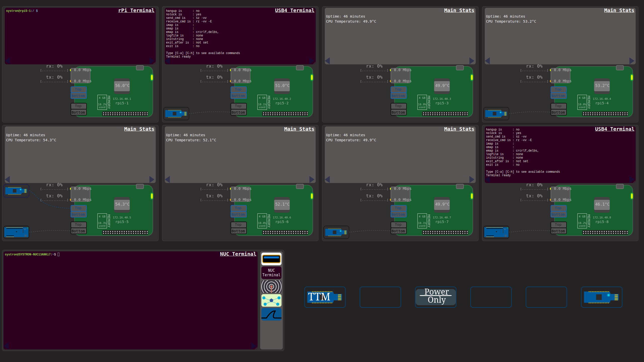Click the board icon beside rpi5-8
This screenshot has width=644, height=362.
tap(496, 232)
